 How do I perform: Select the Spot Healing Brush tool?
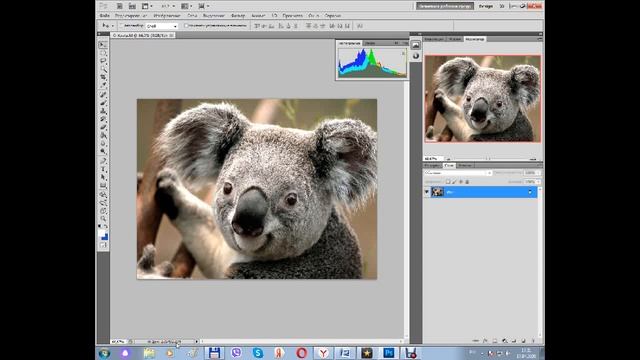coord(103,95)
